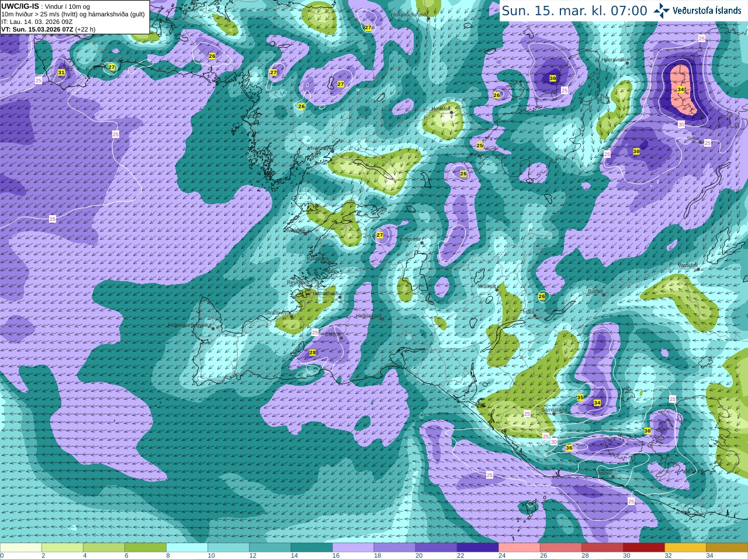Click the Hæll station label
The height and width of the screenshot is (560, 748).
tap(529, 312)
